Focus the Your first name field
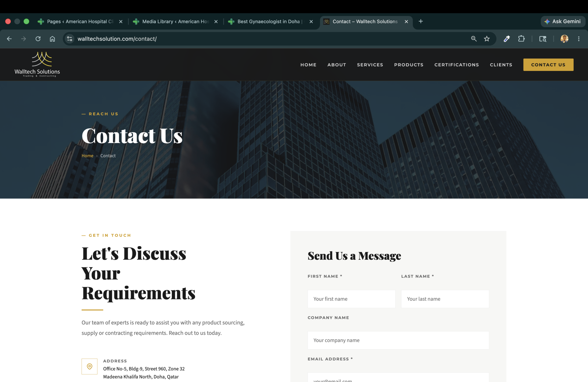588x382 pixels. tap(351, 299)
